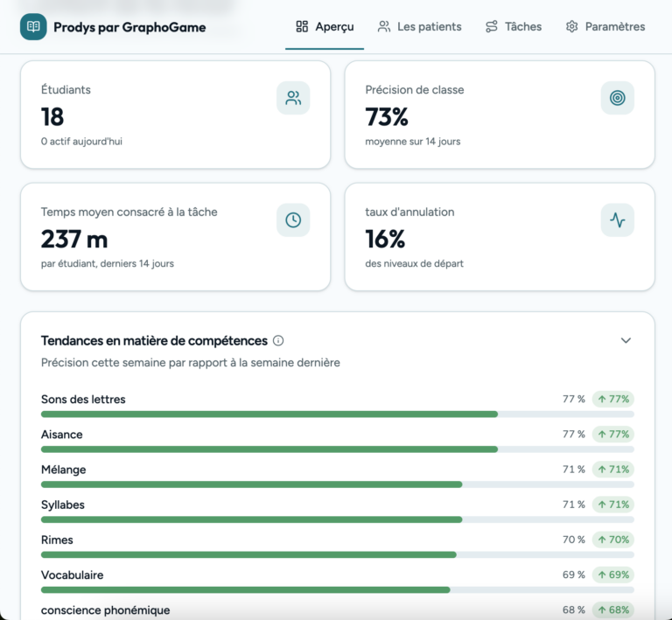The width and height of the screenshot is (672, 620).
Task: Click the Sons des lettres progress bar
Action: [x=337, y=414]
